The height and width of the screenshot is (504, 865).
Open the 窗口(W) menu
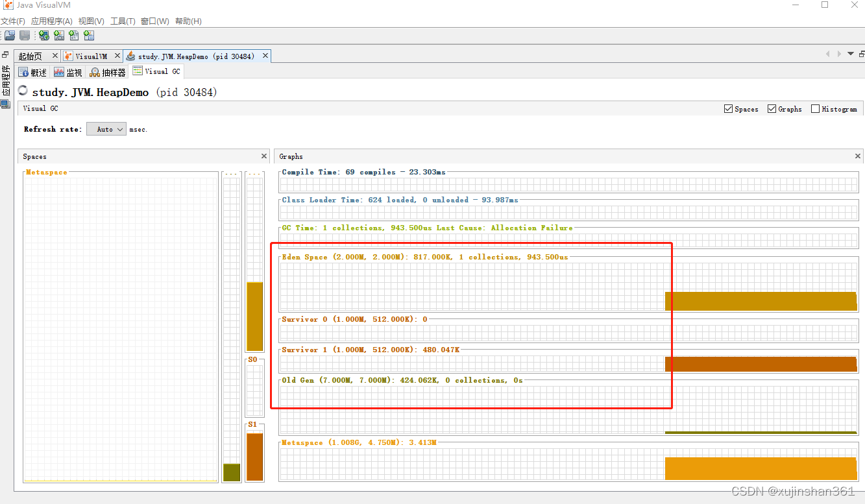155,21
